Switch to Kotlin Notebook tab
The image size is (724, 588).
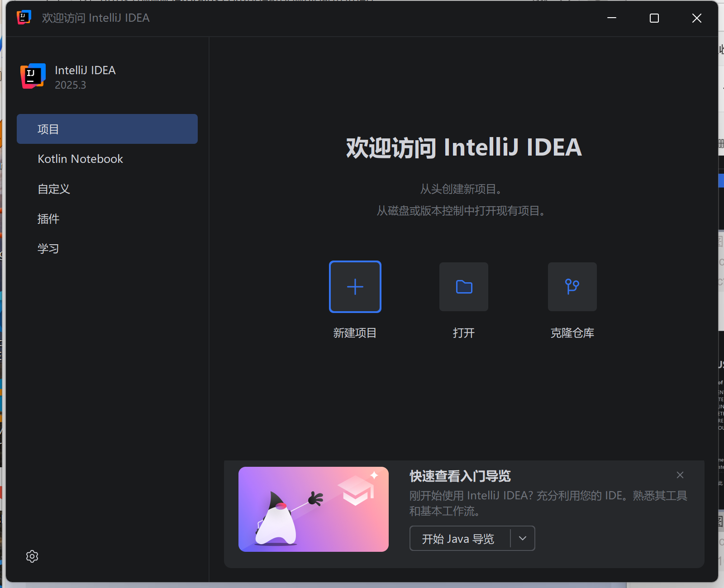(x=107, y=159)
